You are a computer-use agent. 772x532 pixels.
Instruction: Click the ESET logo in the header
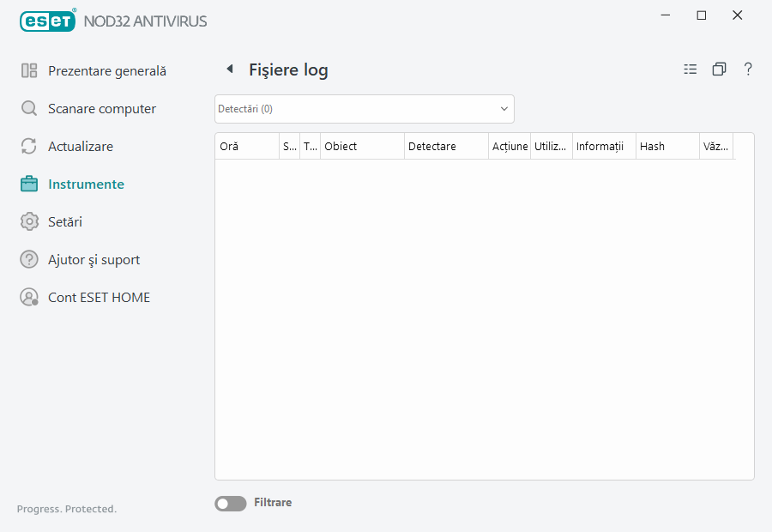click(47, 21)
